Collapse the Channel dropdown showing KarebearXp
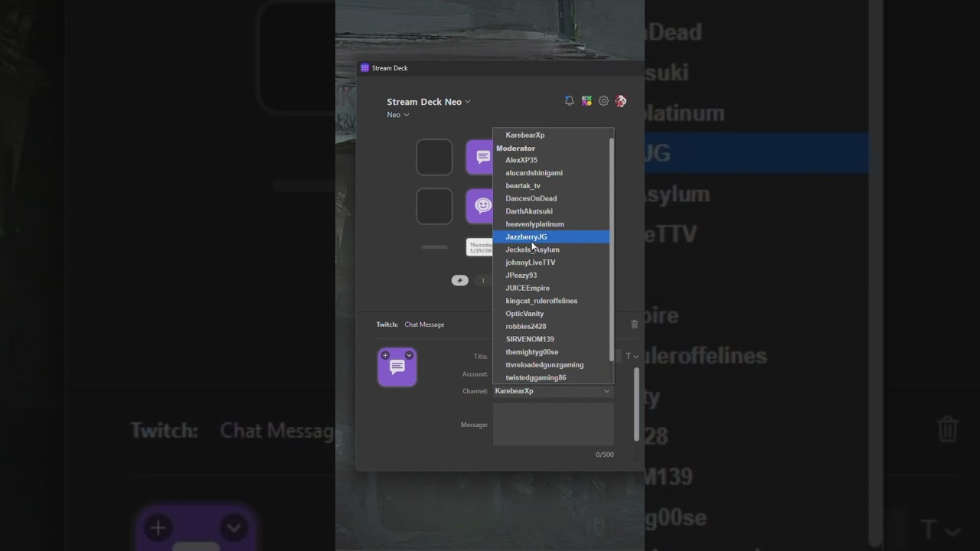Image resolution: width=980 pixels, height=551 pixels. (553, 391)
